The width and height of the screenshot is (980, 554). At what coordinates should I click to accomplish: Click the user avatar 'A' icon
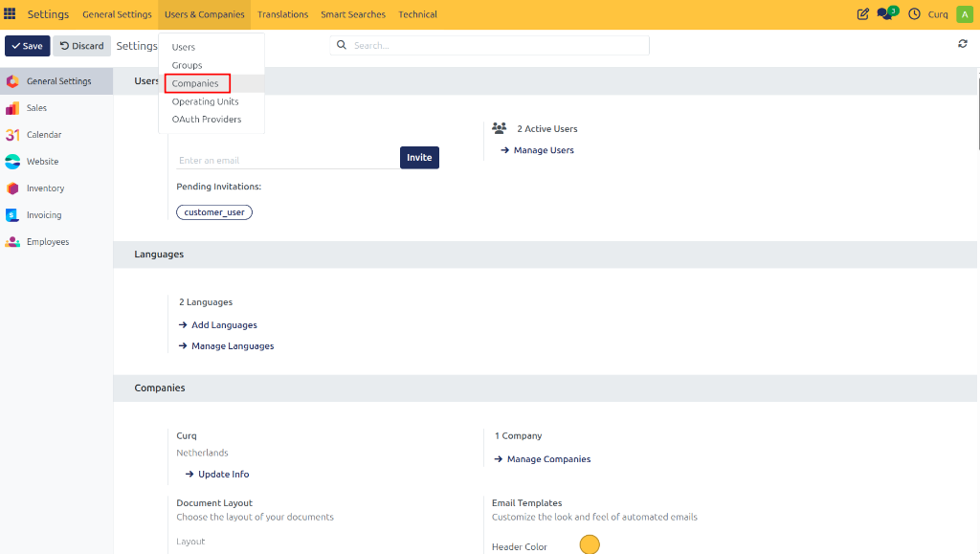pyautogui.click(x=965, y=13)
